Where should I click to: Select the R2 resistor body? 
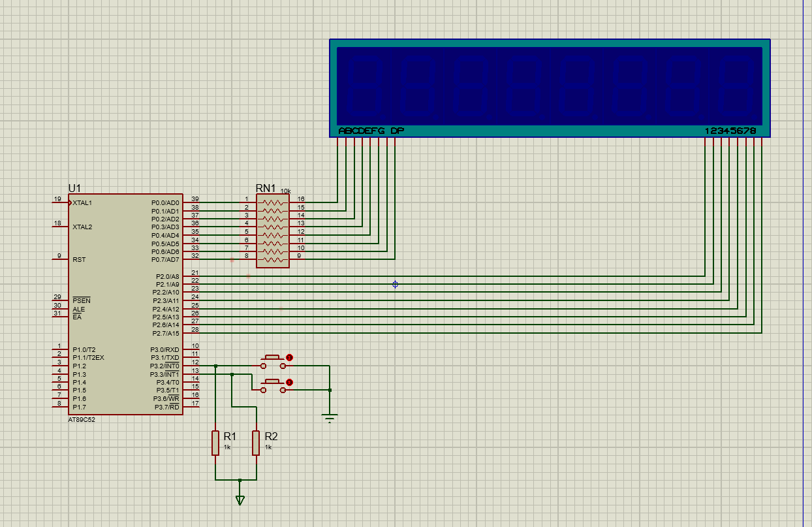(257, 442)
